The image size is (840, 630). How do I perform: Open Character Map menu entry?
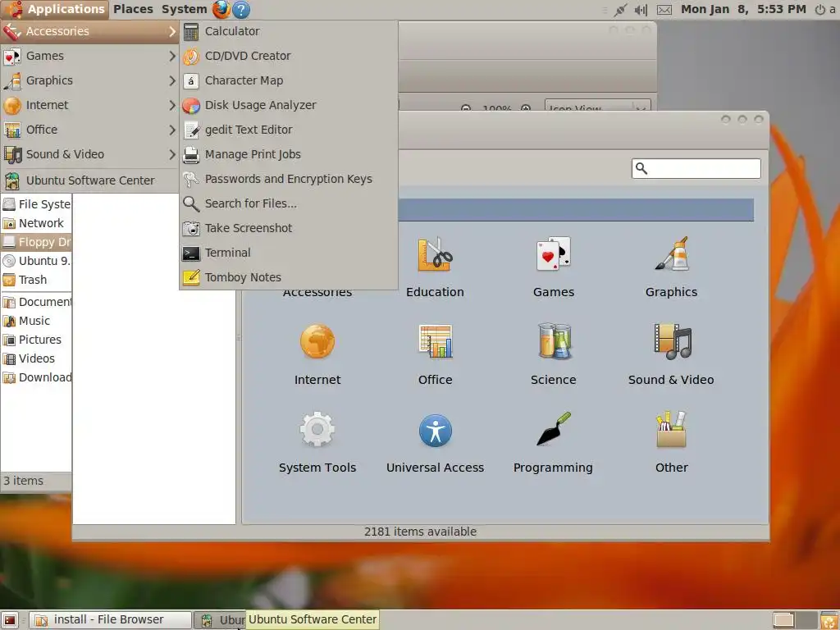pos(289,80)
